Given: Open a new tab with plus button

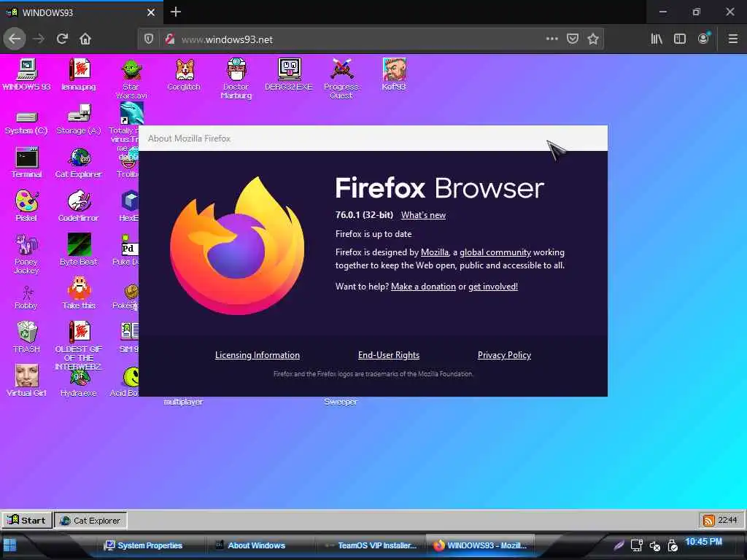Looking at the screenshot, I should coord(176,12).
